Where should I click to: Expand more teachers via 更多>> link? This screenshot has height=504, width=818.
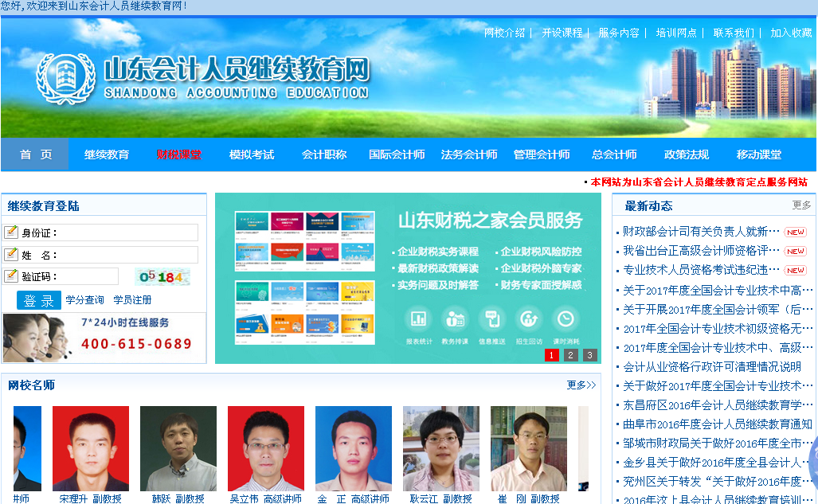[x=581, y=385]
